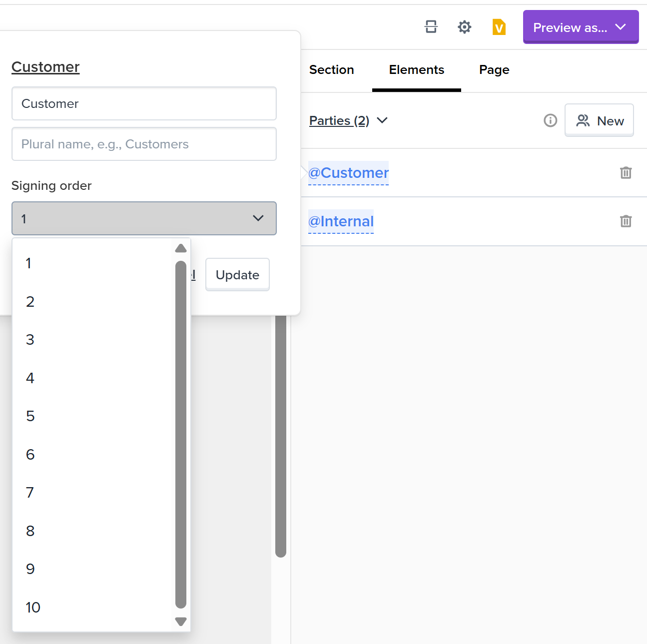The height and width of the screenshot is (644, 647).
Task: Choose signing order 10 from list
Action: [33, 608]
